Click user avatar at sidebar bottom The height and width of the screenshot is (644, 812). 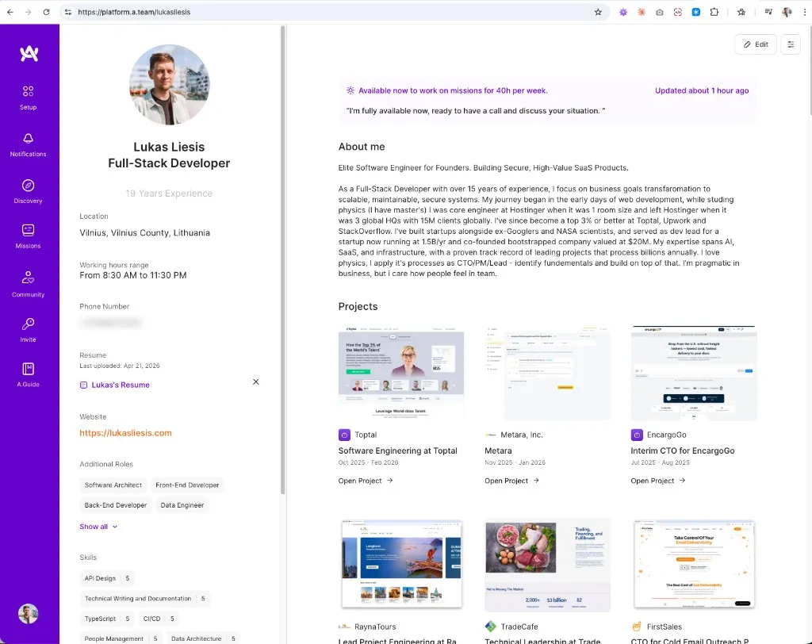[28, 614]
